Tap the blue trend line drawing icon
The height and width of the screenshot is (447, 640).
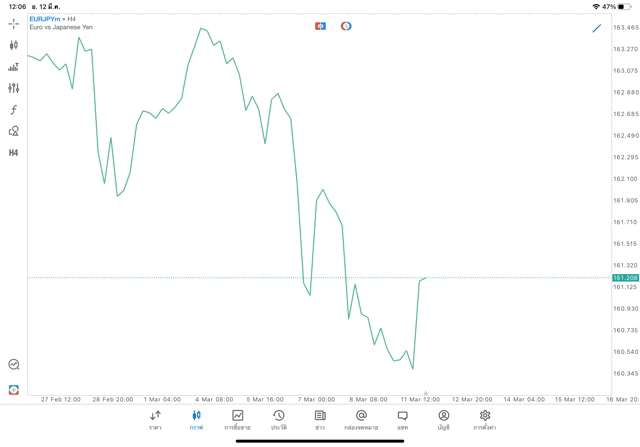597,28
